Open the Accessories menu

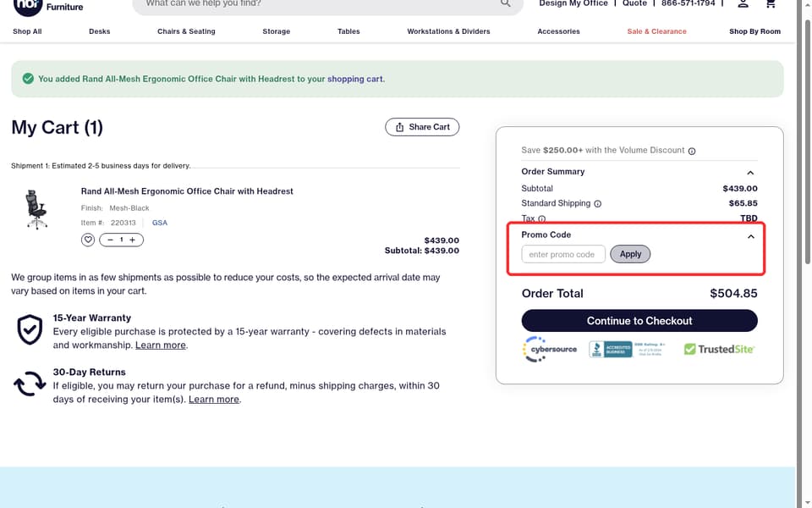[x=559, y=31]
